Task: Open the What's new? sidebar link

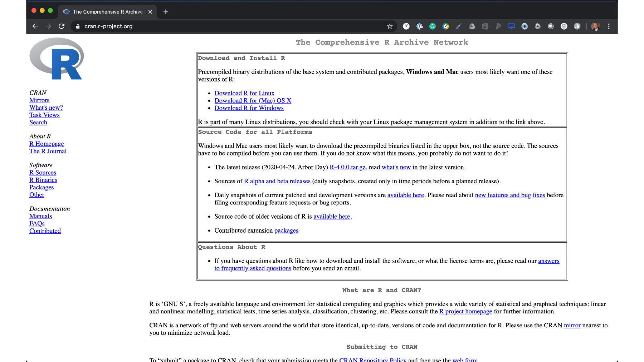Action: (46, 108)
